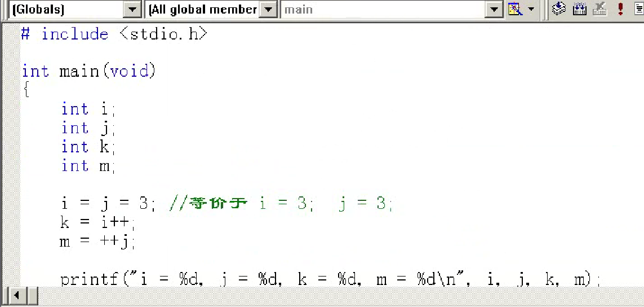Click the Compile toolbar icon
This screenshot has height=307, width=644.
(x=558, y=9)
